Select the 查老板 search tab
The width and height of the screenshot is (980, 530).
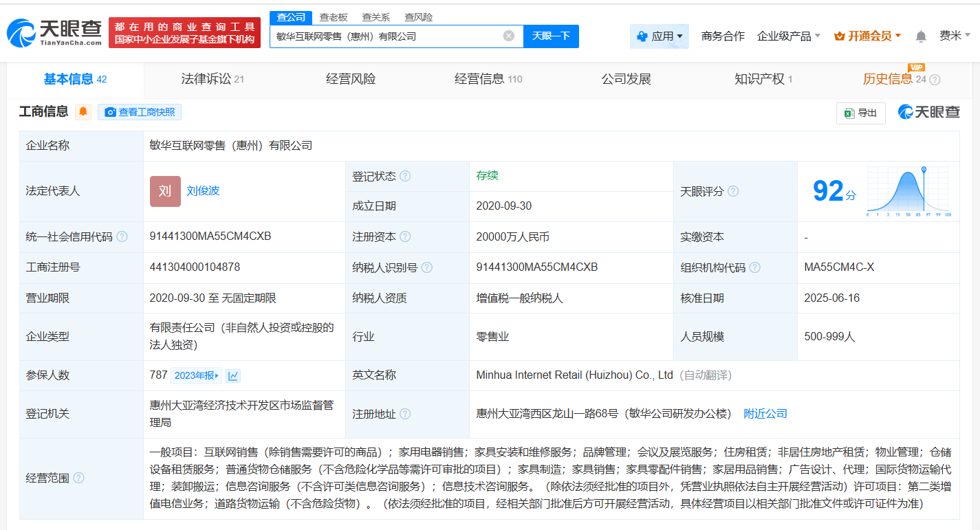click(x=334, y=17)
